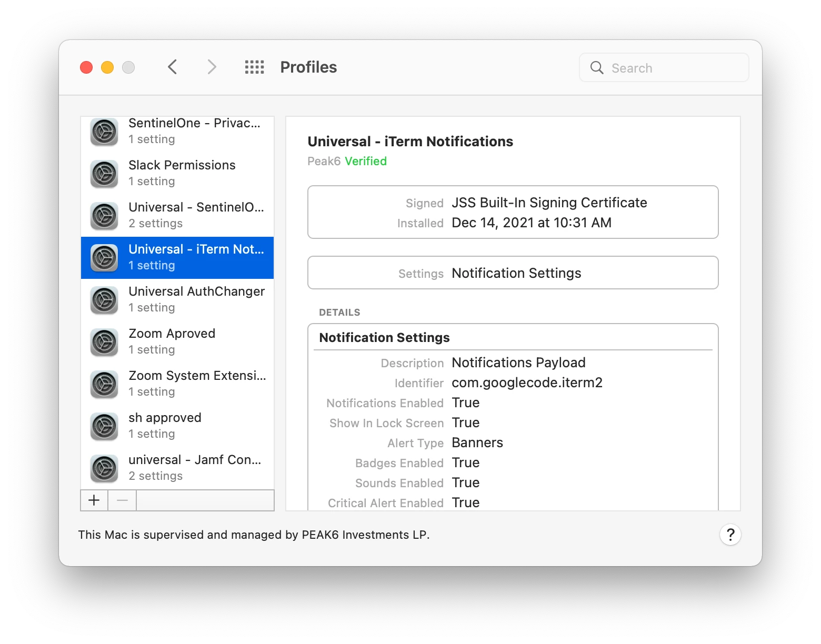The height and width of the screenshot is (644, 821).
Task: Click the plus button to add a profile
Action: [x=94, y=500]
